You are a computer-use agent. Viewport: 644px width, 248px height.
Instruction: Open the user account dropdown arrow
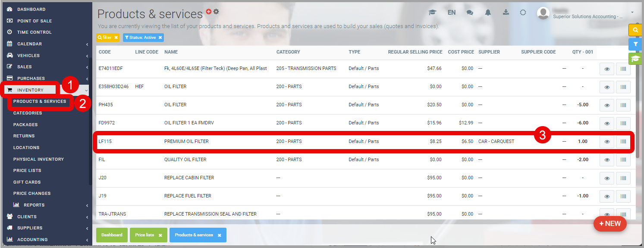632,13
